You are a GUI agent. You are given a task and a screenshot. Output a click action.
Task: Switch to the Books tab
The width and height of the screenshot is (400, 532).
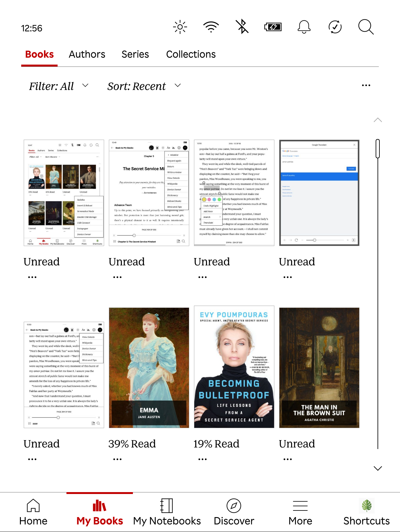(40, 54)
